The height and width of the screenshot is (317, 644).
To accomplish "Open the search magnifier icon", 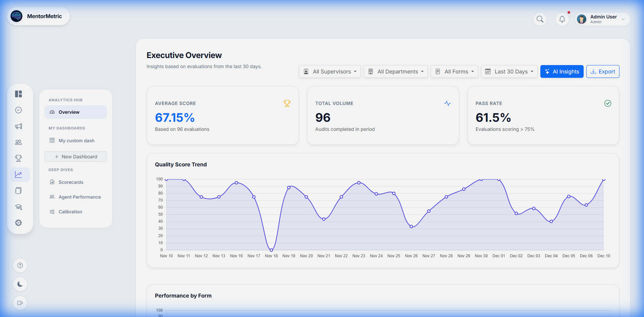I will (x=540, y=19).
